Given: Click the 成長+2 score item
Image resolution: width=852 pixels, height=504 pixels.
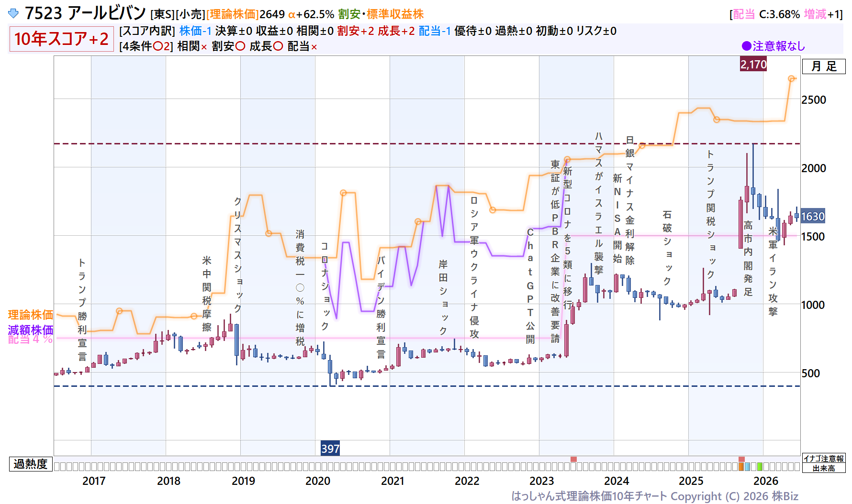Looking at the screenshot, I should coord(396,31).
